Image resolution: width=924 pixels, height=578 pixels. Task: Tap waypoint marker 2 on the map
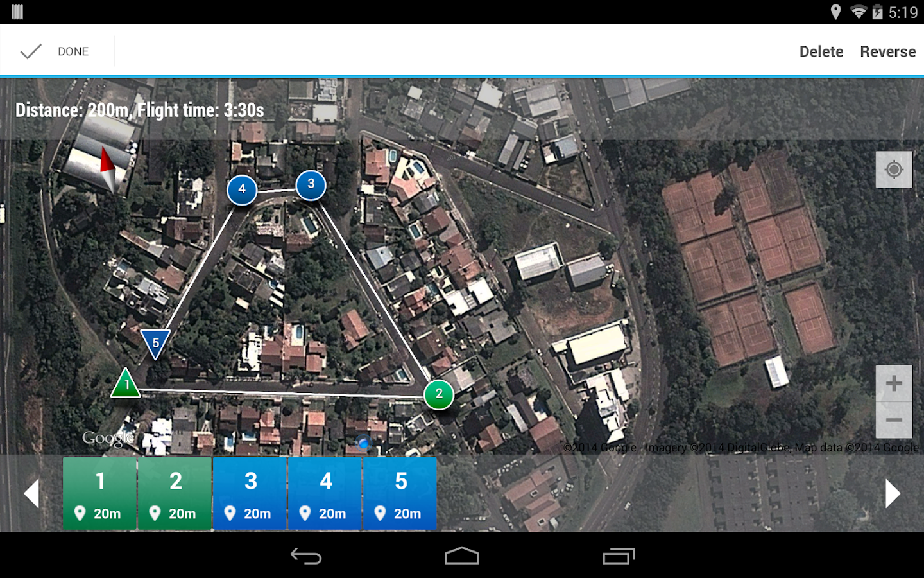pos(439,395)
